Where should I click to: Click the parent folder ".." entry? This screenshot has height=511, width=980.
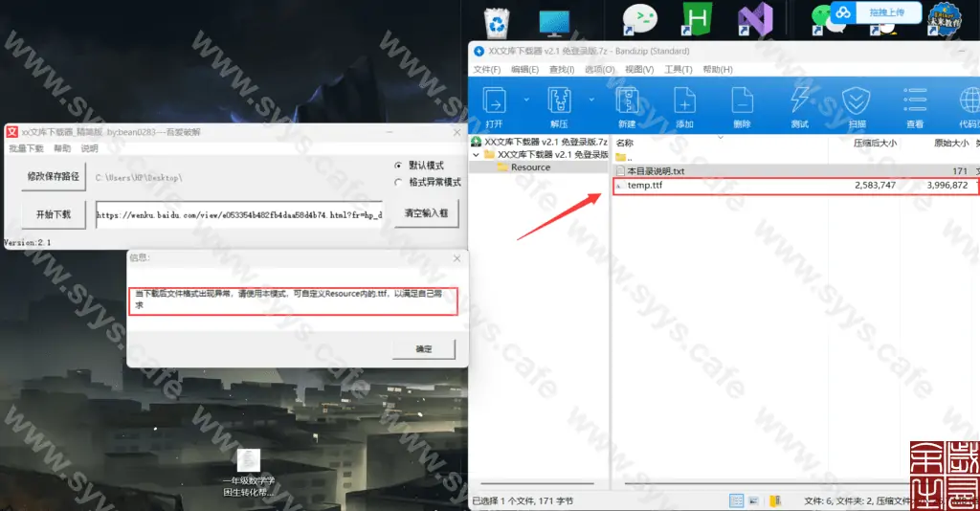tap(624, 158)
